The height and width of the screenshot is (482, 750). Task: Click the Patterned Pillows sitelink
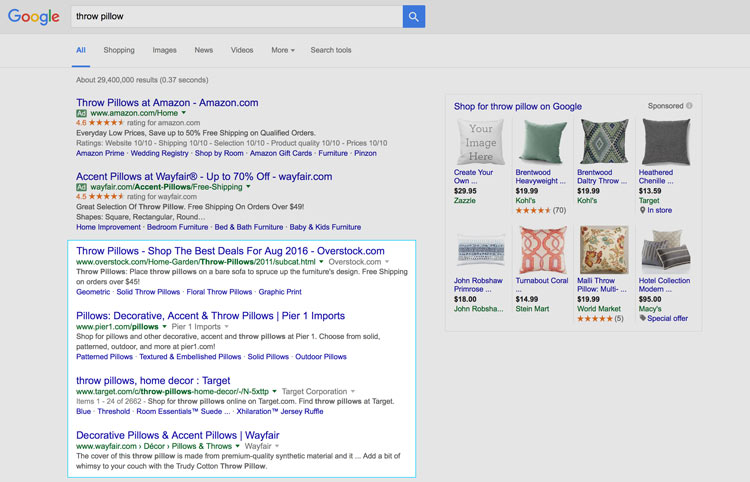point(104,357)
